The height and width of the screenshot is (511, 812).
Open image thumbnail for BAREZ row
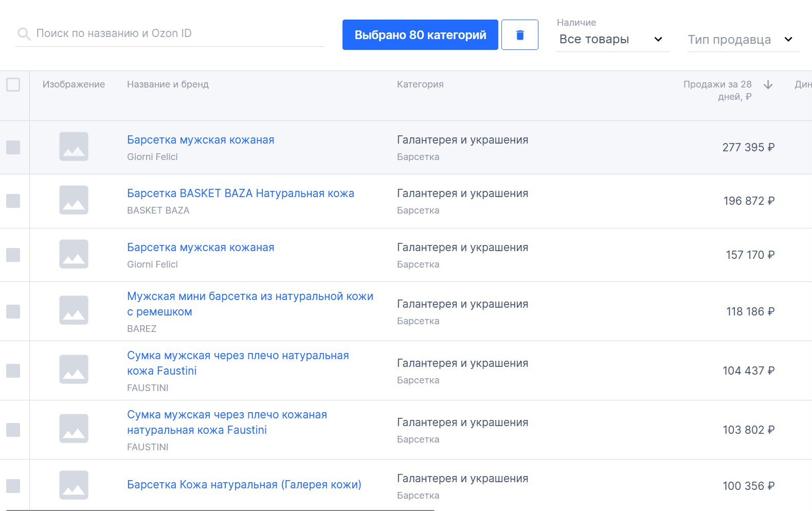(74, 310)
